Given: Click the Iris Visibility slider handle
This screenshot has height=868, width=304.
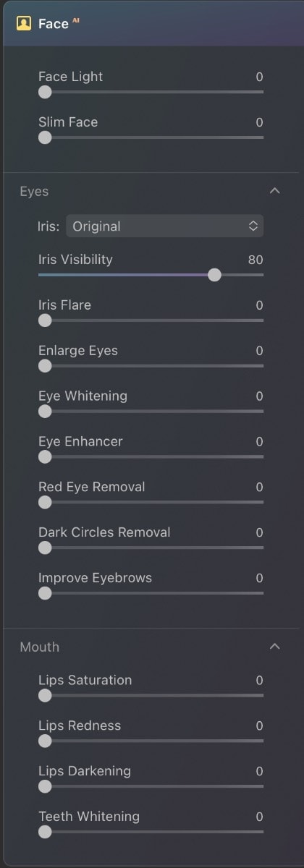Looking at the screenshot, I should 214,275.
